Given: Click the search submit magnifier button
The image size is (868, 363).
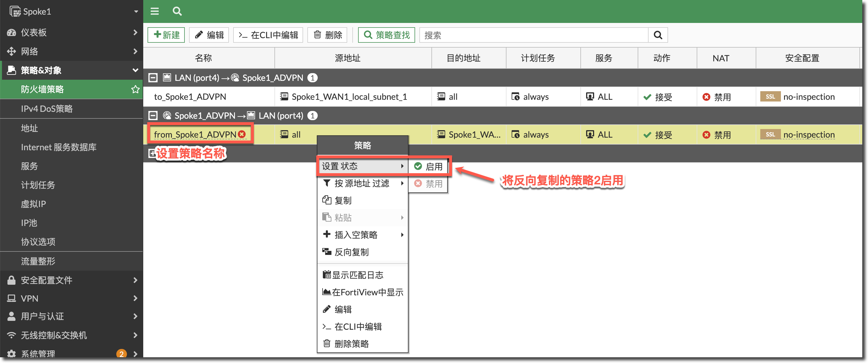Looking at the screenshot, I should (x=657, y=35).
